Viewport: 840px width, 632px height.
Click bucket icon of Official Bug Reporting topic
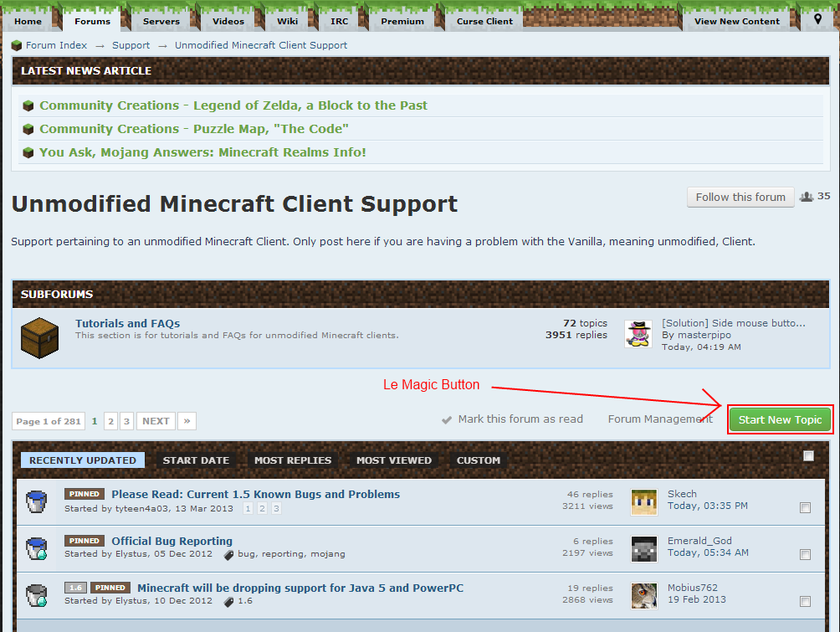(x=37, y=548)
